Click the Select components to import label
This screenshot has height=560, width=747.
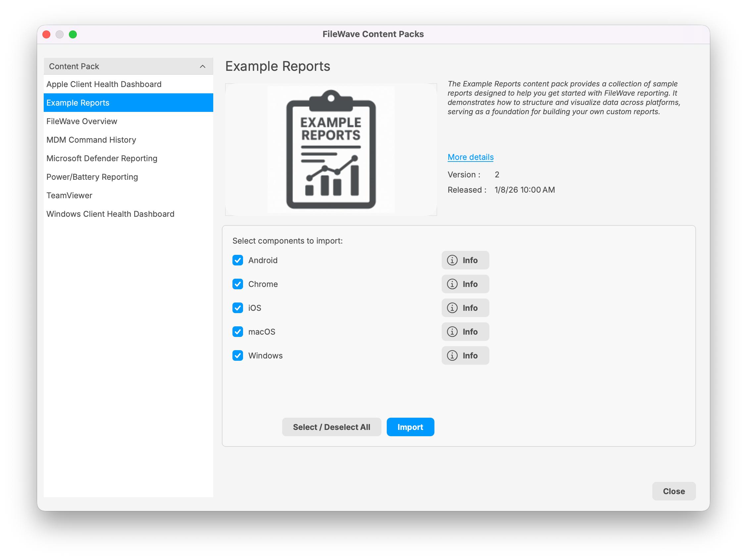287,241
